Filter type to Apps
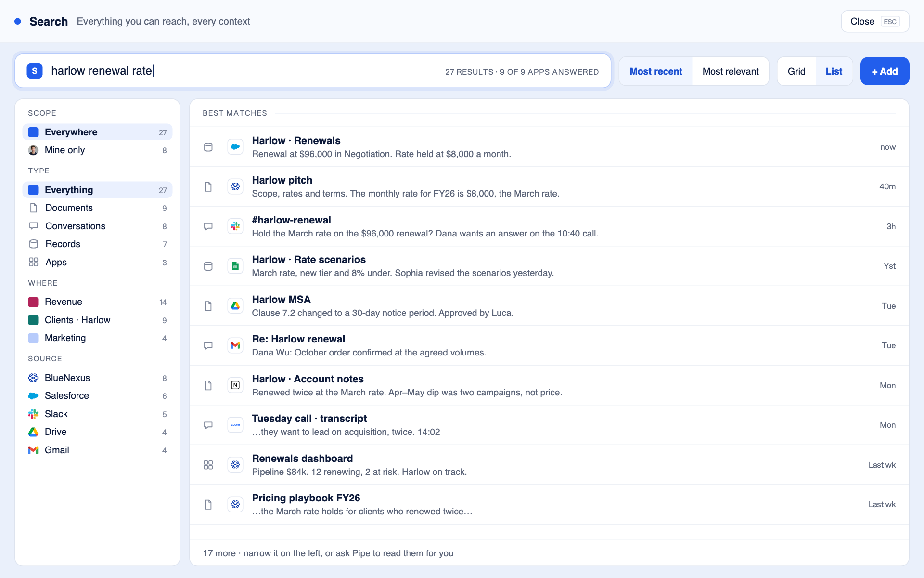 tap(97, 262)
